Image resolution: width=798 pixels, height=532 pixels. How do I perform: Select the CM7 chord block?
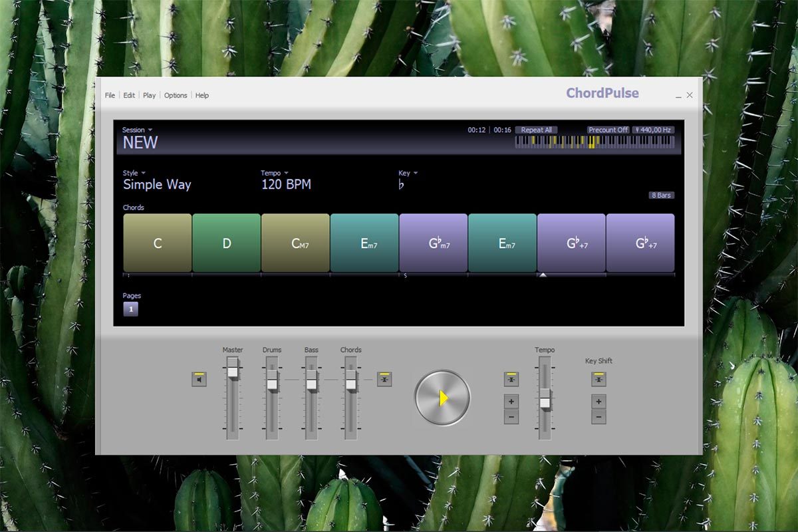point(296,243)
